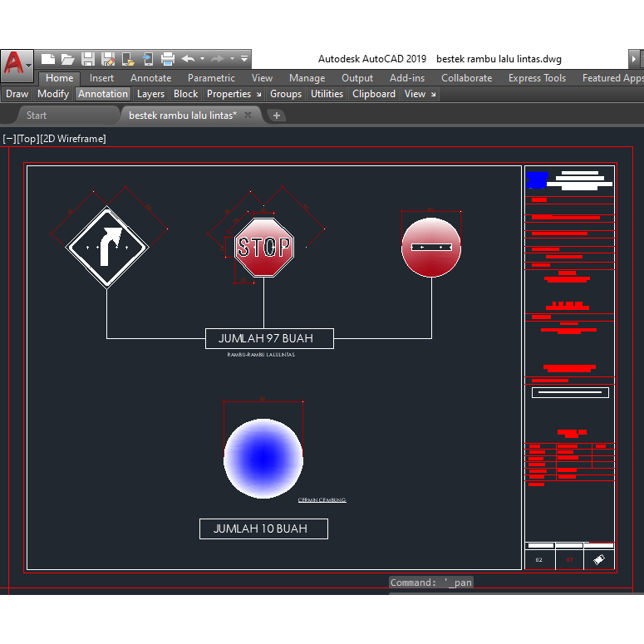Switch to the Featured Apps ribbon tab
644x644 pixels.
tap(612, 78)
